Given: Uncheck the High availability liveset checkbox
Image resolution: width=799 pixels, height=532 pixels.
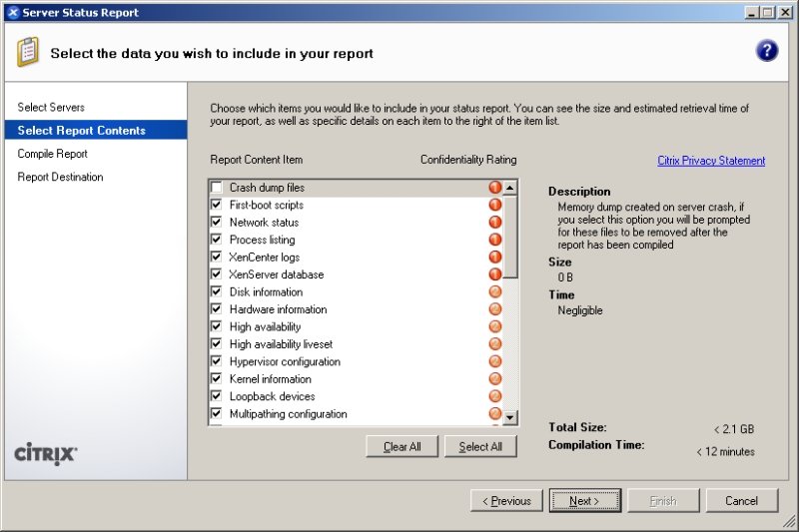Looking at the screenshot, I should (217, 343).
